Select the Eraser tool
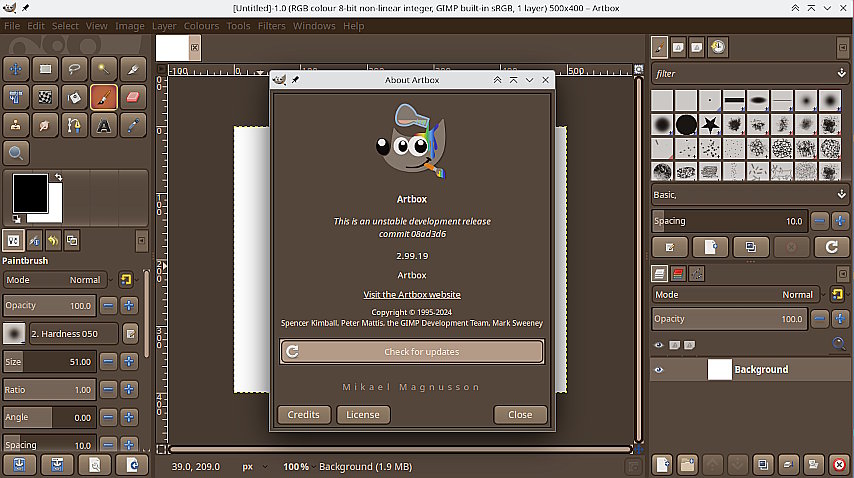The width and height of the screenshot is (854, 478). (x=133, y=97)
